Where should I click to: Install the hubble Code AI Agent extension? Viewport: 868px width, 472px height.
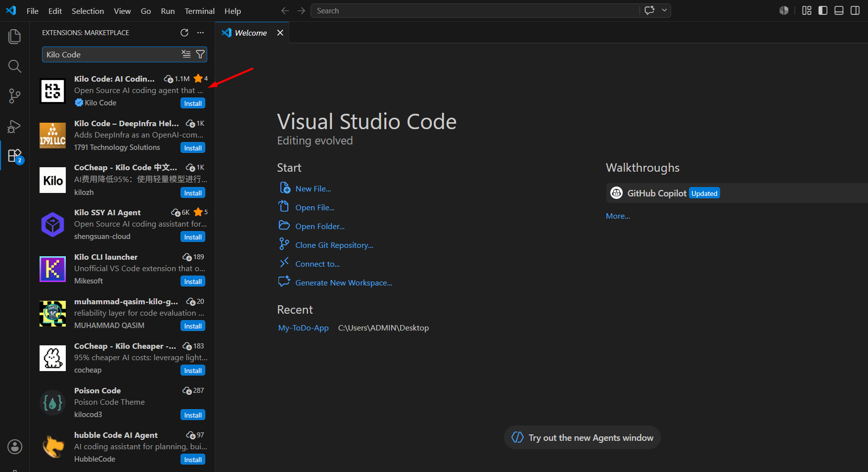coord(193,460)
